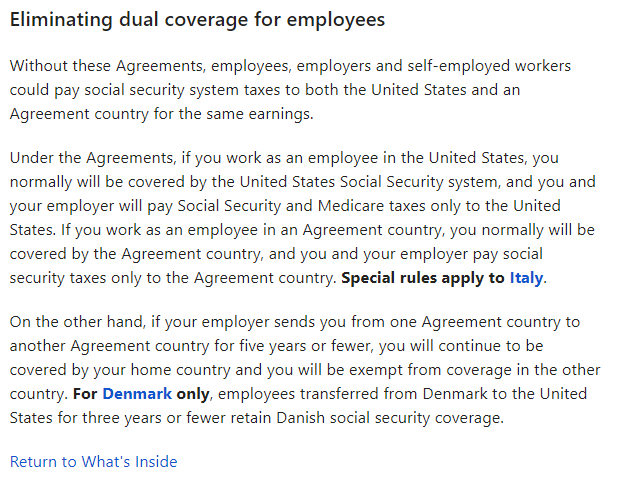The width and height of the screenshot is (621, 492).
Task: Click the bold word For before Denmark
Action: pyautogui.click(x=85, y=394)
